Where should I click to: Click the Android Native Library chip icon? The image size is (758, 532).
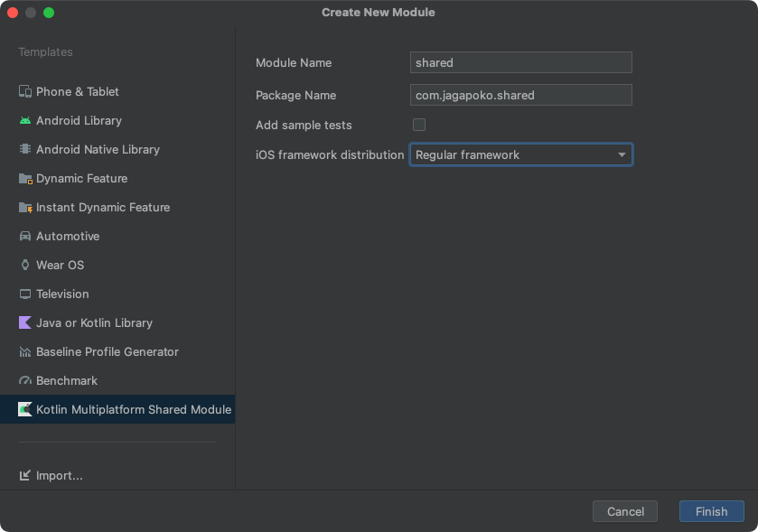[x=25, y=150]
